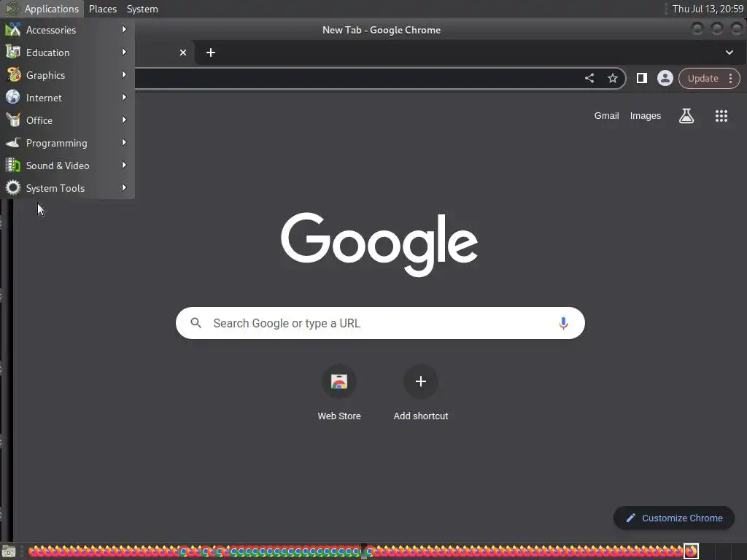The width and height of the screenshot is (747, 560).
Task: Click the Accessories scissors icon
Action: pos(13,29)
